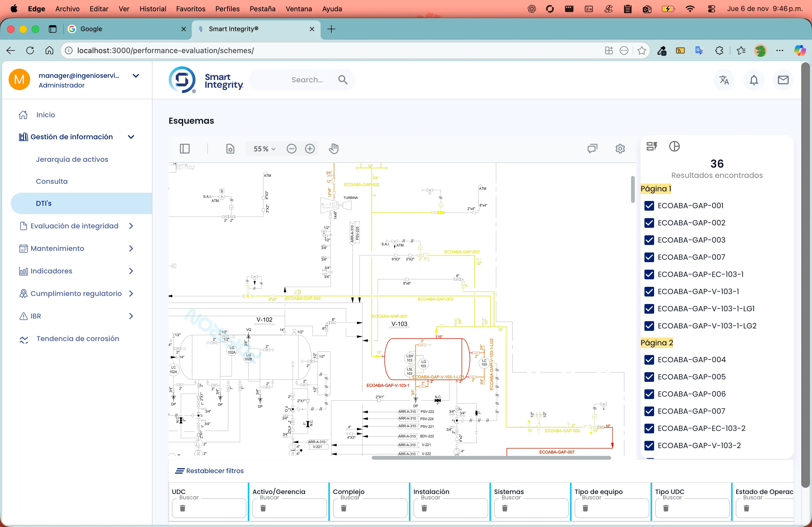Toggle ECOABA-GAP-005 checkbox
The image size is (812, 527).
649,377
